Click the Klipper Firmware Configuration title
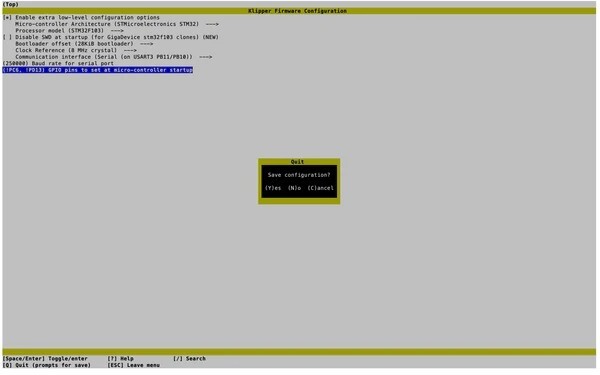Image resolution: width=600 pixels, height=375 pixels. pyautogui.click(x=297, y=11)
